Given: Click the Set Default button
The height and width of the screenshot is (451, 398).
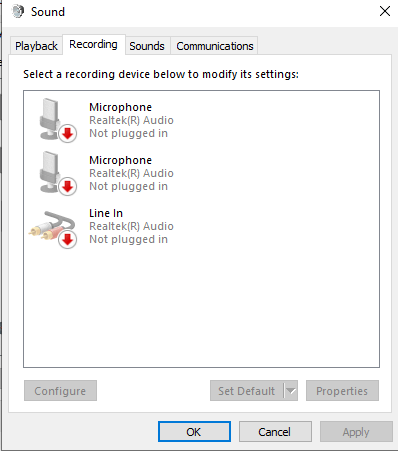Looking at the screenshot, I should [247, 391].
